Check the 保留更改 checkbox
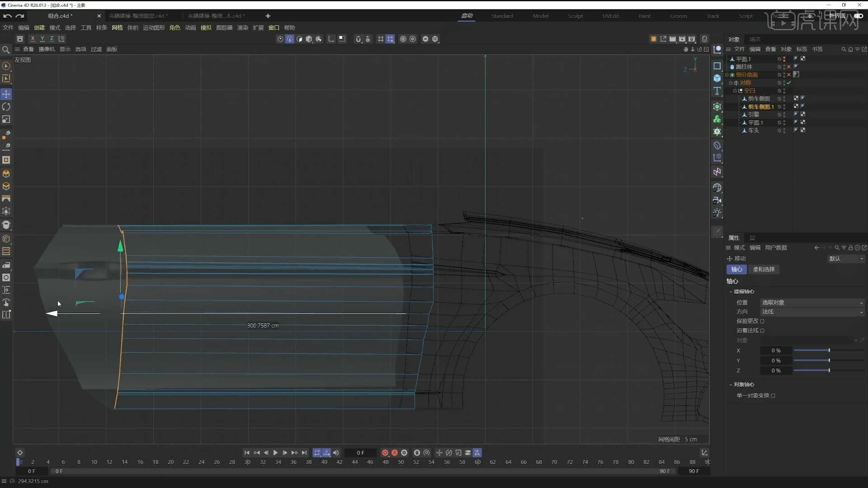Image resolution: width=868 pixels, height=488 pixels. pos(762,321)
